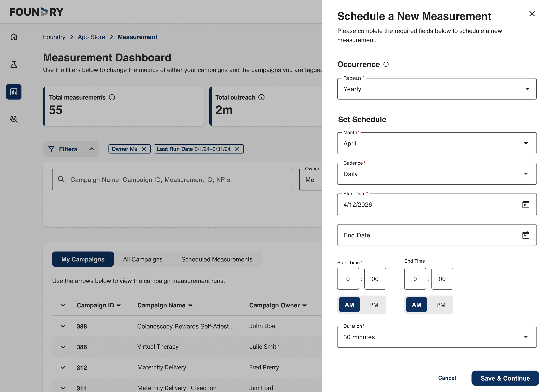The width and height of the screenshot is (552, 392).
Task: Click the Save & Continue button
Action: [505, 378]
